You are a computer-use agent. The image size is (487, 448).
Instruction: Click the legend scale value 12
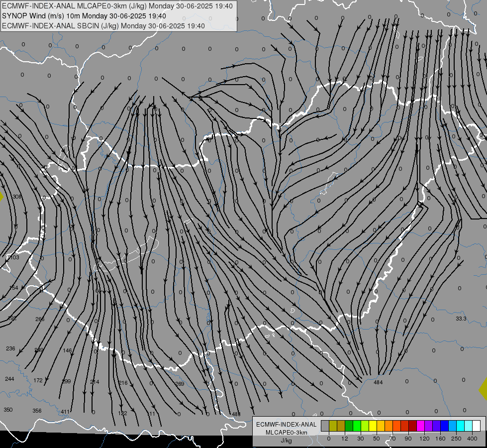coord(345,439)
